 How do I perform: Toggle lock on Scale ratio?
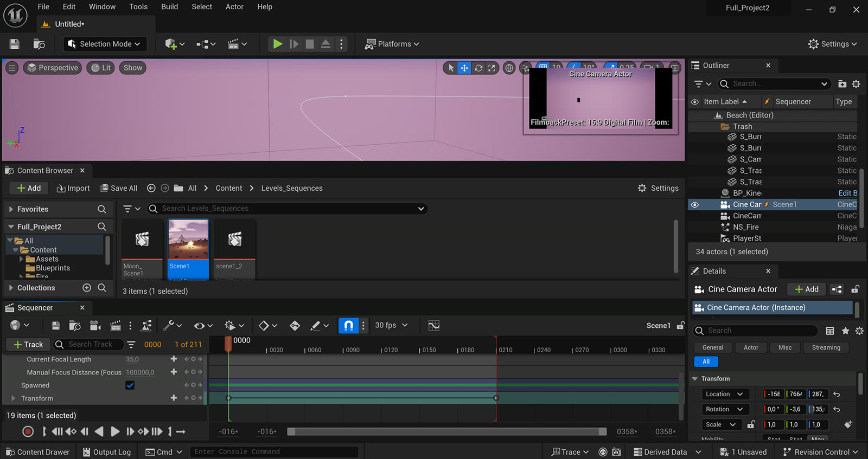coord(751,424)
